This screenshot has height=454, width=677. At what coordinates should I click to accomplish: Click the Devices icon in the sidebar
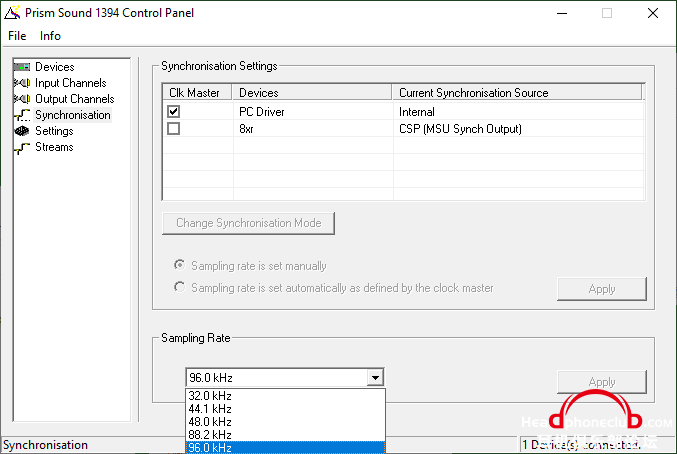pos(22,67)
